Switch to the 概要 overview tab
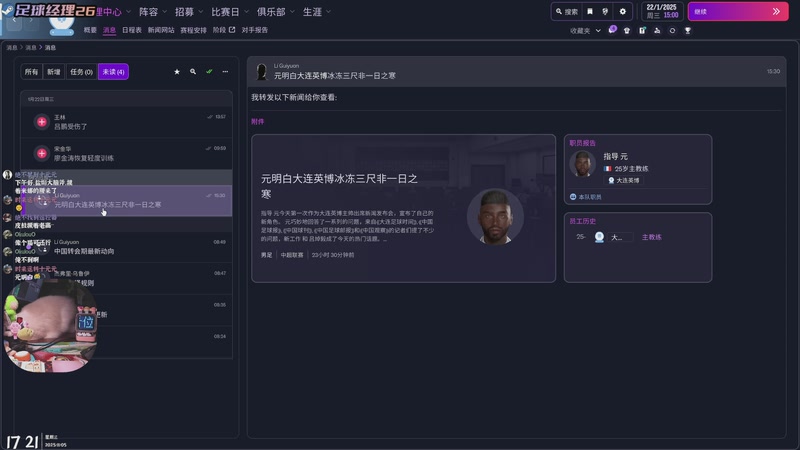The height and width of the screenshot is (450, 800). (90, 30)
